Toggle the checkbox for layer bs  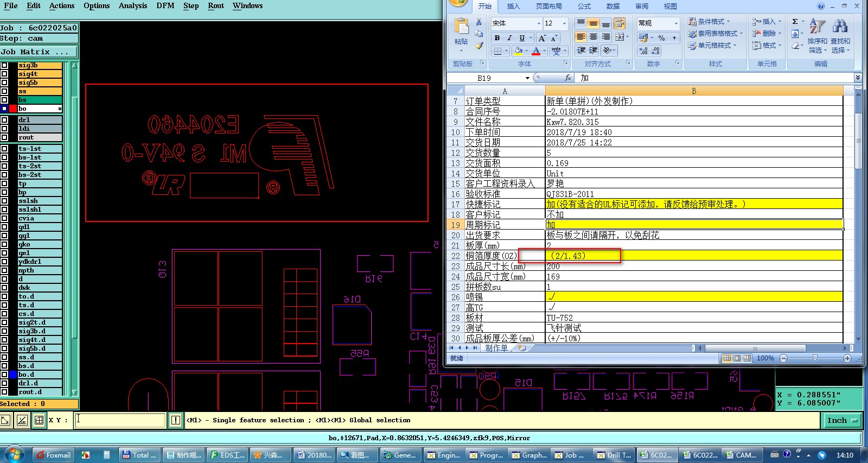[x=4, y=100]
